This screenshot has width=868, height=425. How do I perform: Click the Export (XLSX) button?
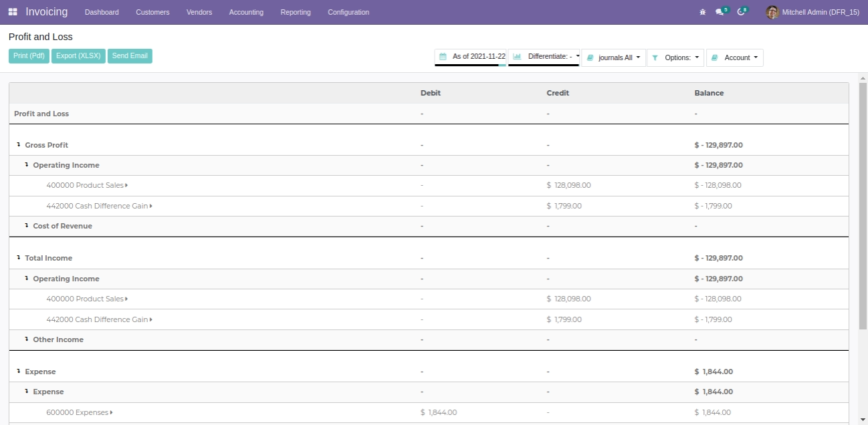(78, 56)
